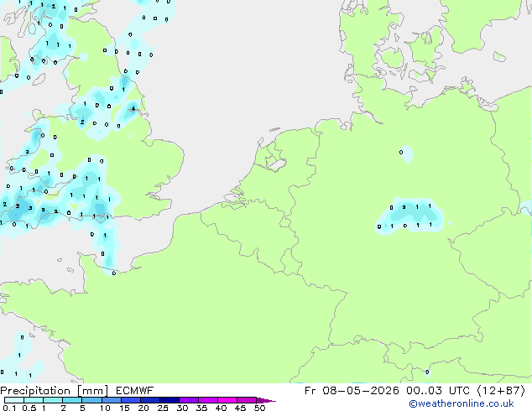Image resolution: width=532 pixels, height=411 pixels.
Task: Select the 10–15 mm legend swatch
Action: [111, 400]
